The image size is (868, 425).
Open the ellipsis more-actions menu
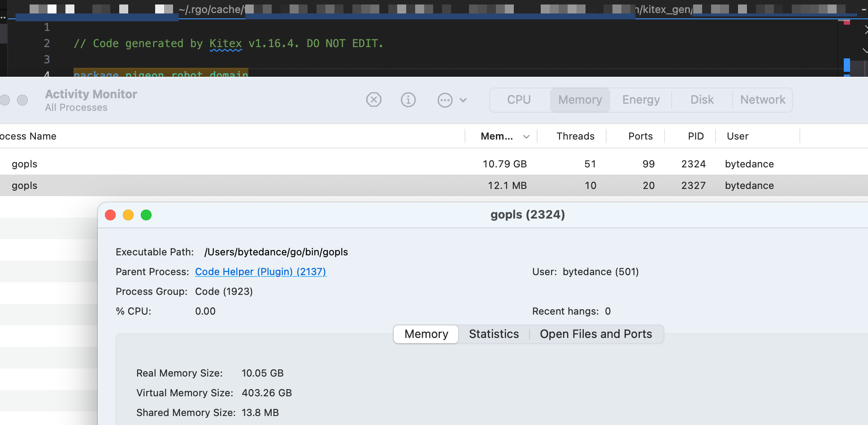pyautogui.click(x=451, y=100)
